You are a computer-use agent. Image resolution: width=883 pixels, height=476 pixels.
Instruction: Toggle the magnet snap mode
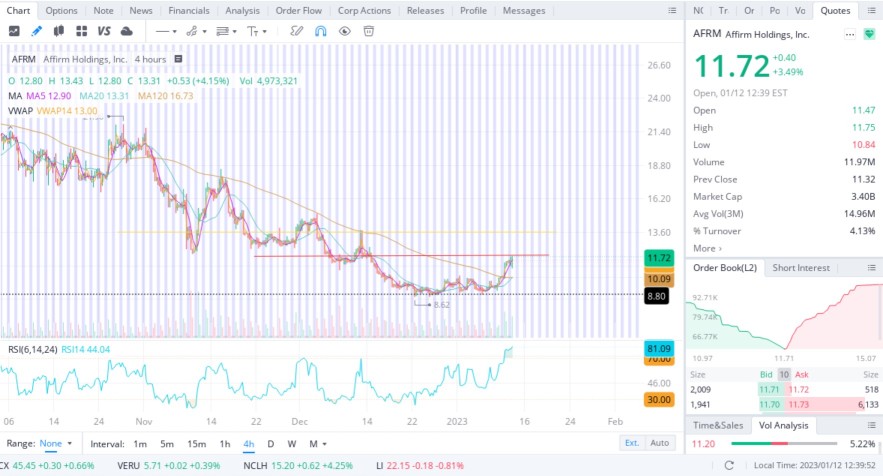(320, 32)
